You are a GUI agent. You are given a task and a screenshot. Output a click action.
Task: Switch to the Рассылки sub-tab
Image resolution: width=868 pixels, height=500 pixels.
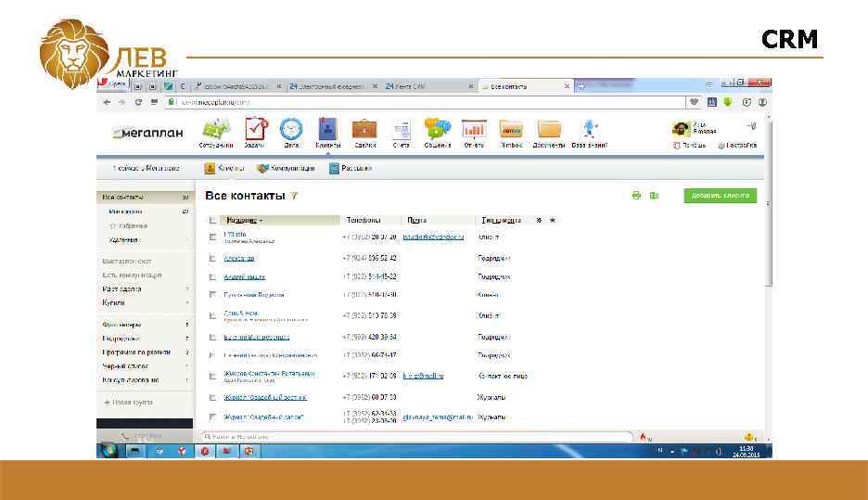[x=351, y=168]
